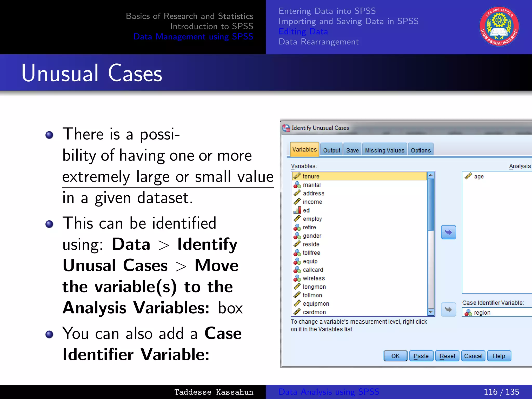Open the Output tab
This screenshot has height=399, width=532.
coord(331,150)
